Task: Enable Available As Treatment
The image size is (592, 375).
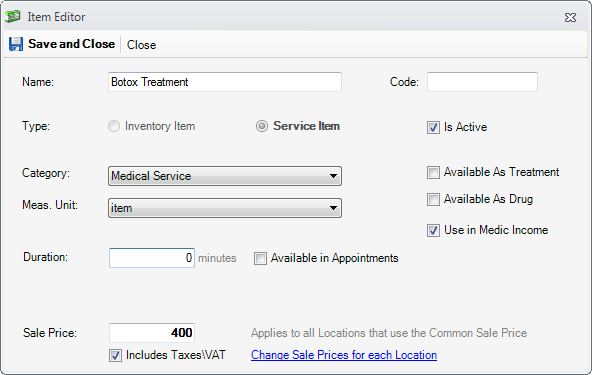Action: click(433, 173)
